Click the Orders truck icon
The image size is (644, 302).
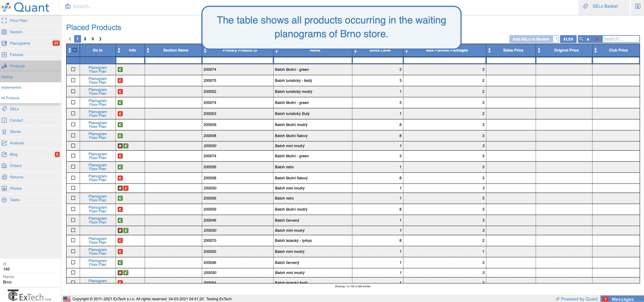pos(4,166)
